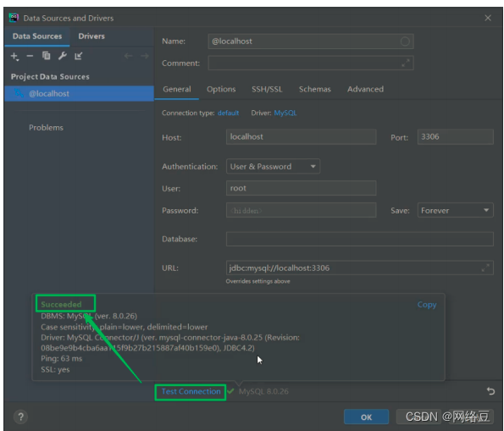
Task: Open the General tab
Action: pyautogui.click(x=177, y=90)
